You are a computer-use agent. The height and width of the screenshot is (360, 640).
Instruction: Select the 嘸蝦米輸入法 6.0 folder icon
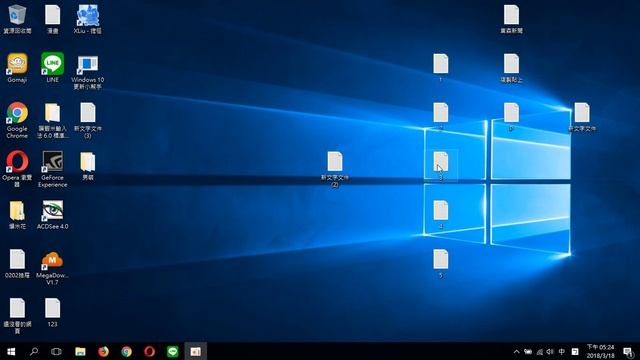click(52, 120)
